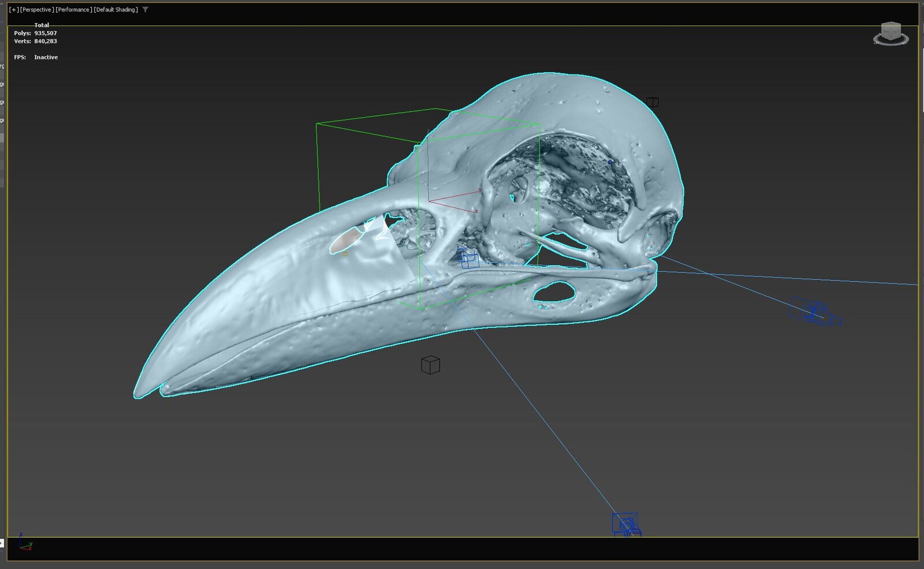Click the Total statistics header
The height and width of the screenshot is (569, 924).
[x=42, y=25]
